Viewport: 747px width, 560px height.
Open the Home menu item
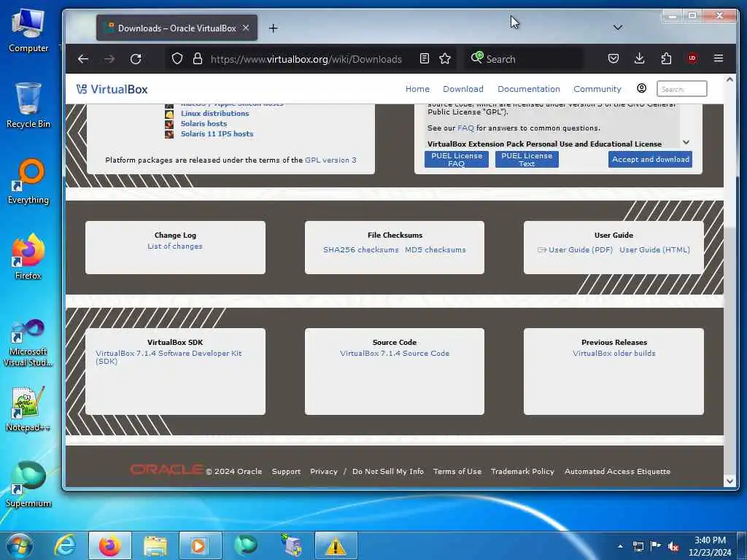[417, 89]
